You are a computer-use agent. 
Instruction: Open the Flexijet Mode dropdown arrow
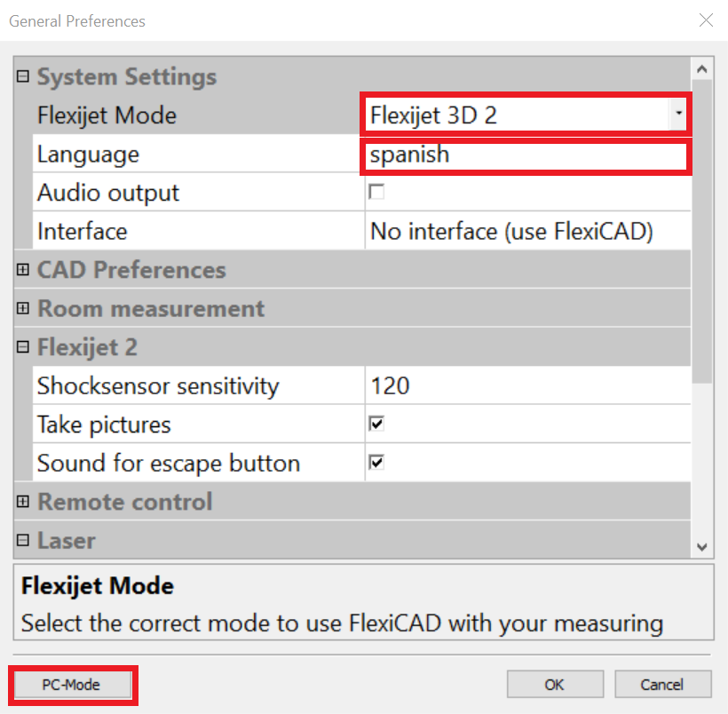click(679, 115)
